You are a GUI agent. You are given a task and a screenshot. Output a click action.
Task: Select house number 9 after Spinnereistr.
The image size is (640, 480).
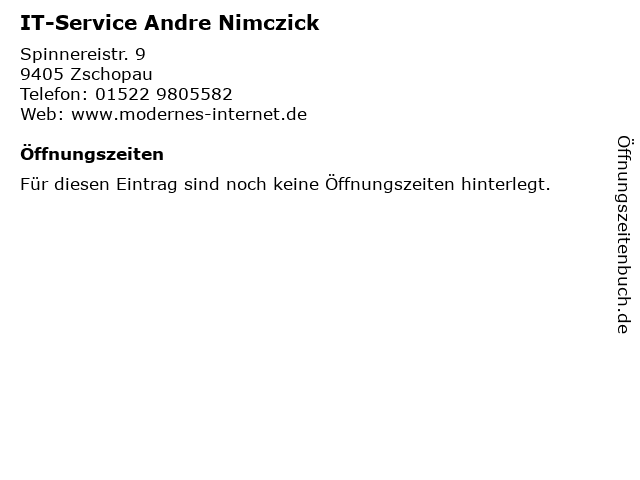140,54
